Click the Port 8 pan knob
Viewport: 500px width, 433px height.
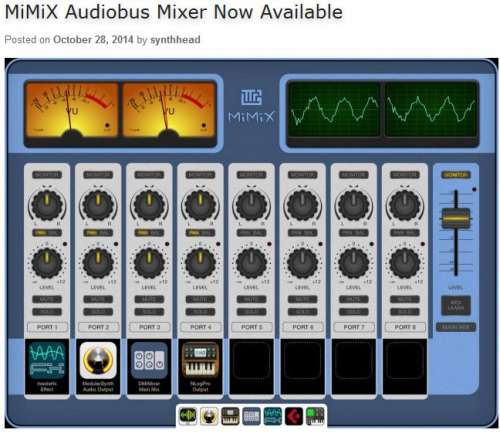[x=405, y=205]
